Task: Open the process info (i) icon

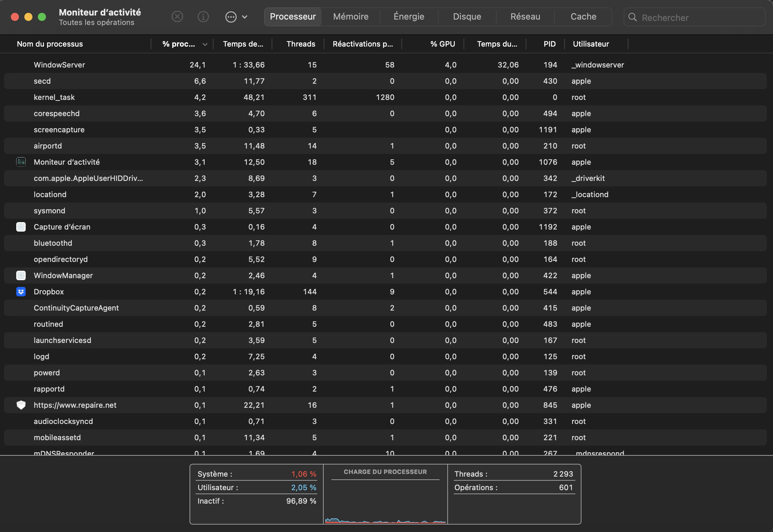Action: (203, 17)
